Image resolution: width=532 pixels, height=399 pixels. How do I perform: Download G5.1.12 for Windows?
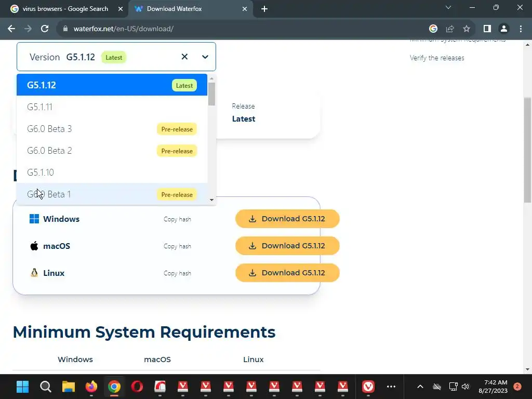pos(287,219)
